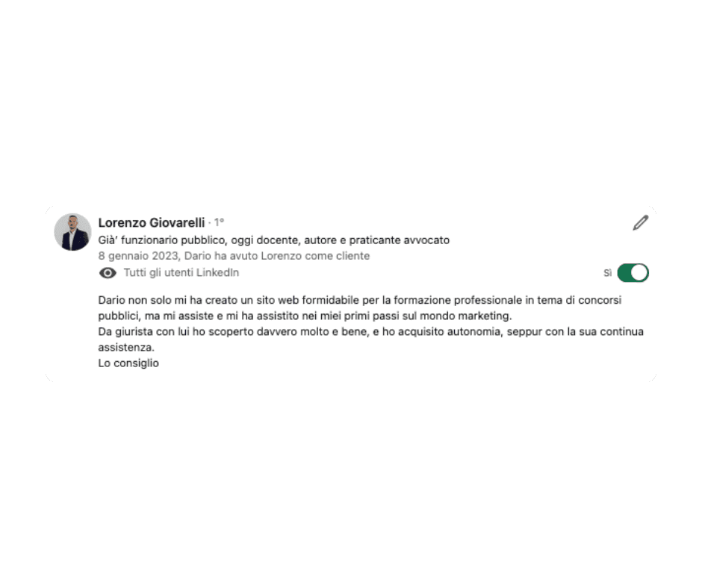Click the line starting "pubblici, ma mi assiste"
The image size is (702, 588).
(x=305, y=316)
